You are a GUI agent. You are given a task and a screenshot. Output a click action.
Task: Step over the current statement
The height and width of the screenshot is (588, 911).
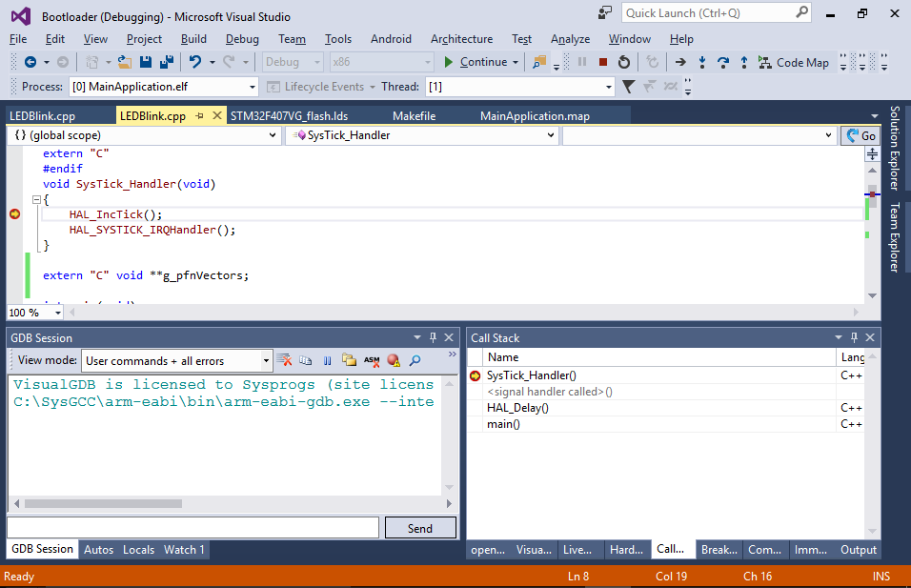pyautogui.click(x=723, y=62)
